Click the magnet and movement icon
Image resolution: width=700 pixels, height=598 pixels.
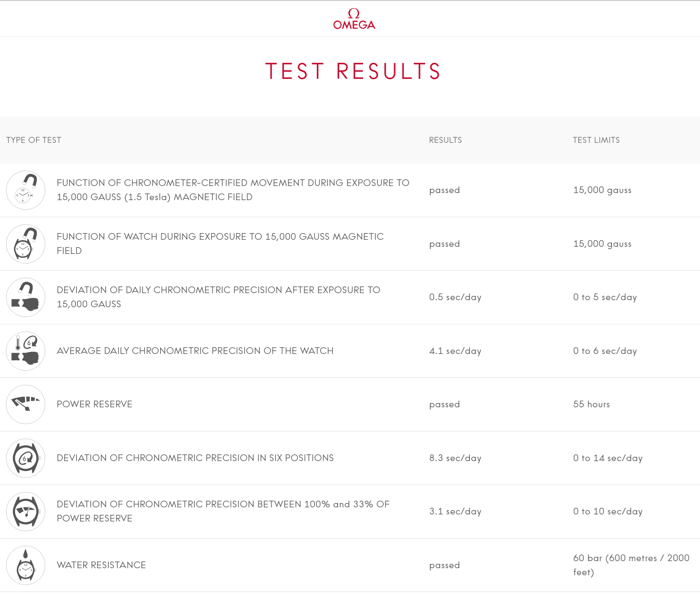point(26,190)
